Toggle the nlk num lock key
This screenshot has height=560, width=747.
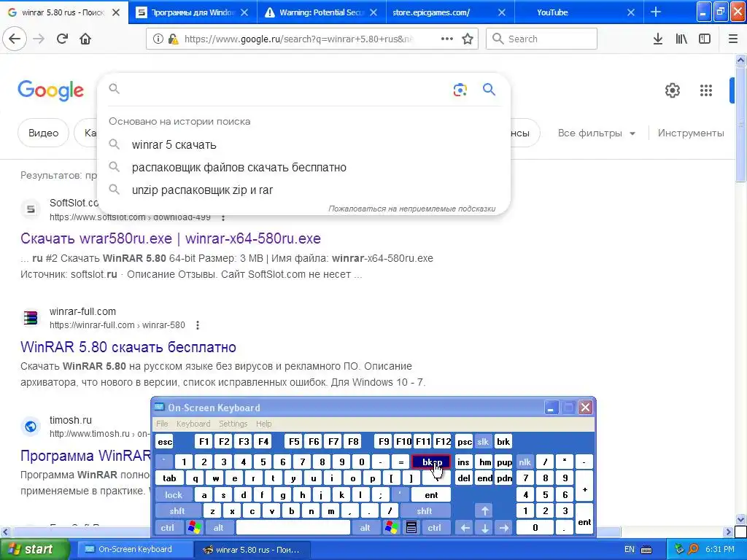tap(525, 462)
